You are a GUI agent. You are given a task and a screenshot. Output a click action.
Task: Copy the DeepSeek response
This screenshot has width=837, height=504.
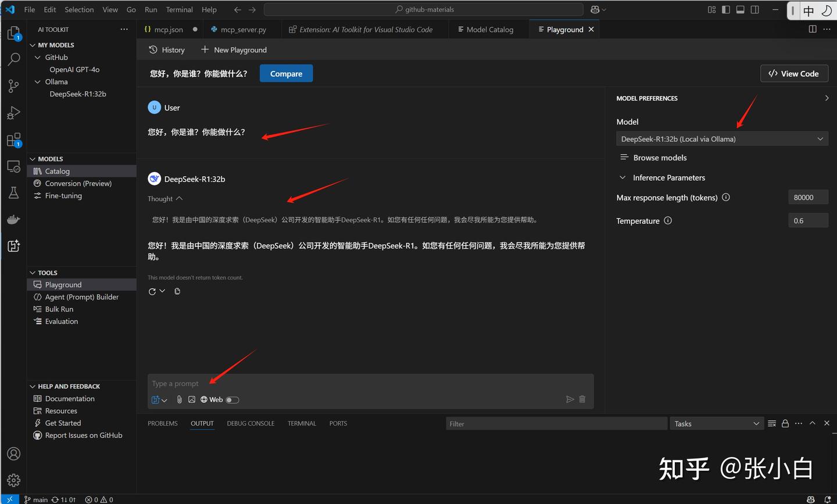177,291
